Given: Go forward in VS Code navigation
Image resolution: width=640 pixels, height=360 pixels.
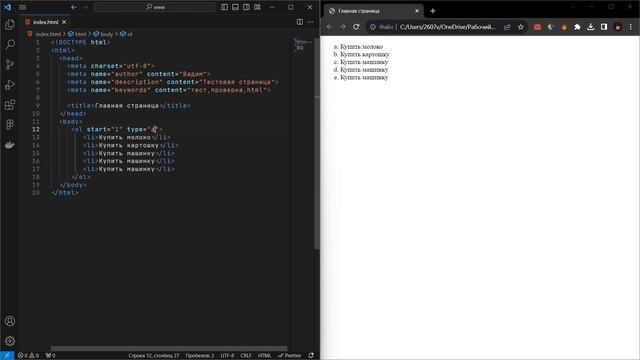Looking at the screenshot, I should click(x=85, y=7).
